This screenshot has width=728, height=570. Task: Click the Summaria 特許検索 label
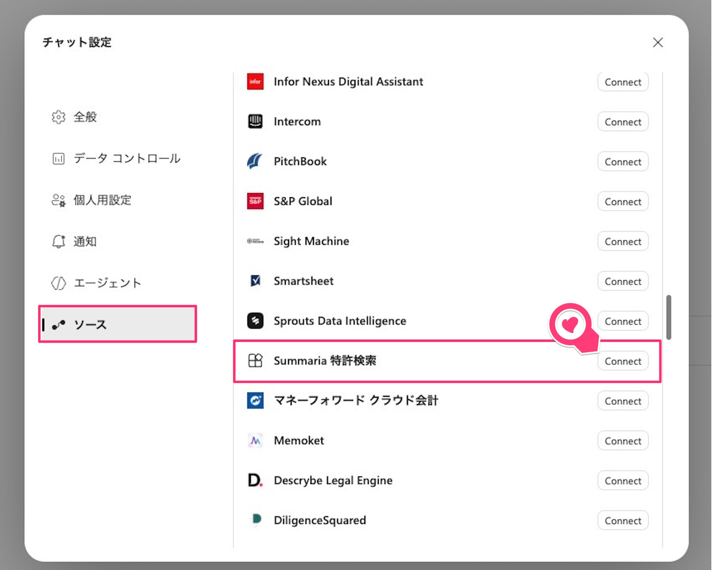click(x=325, y=360)
